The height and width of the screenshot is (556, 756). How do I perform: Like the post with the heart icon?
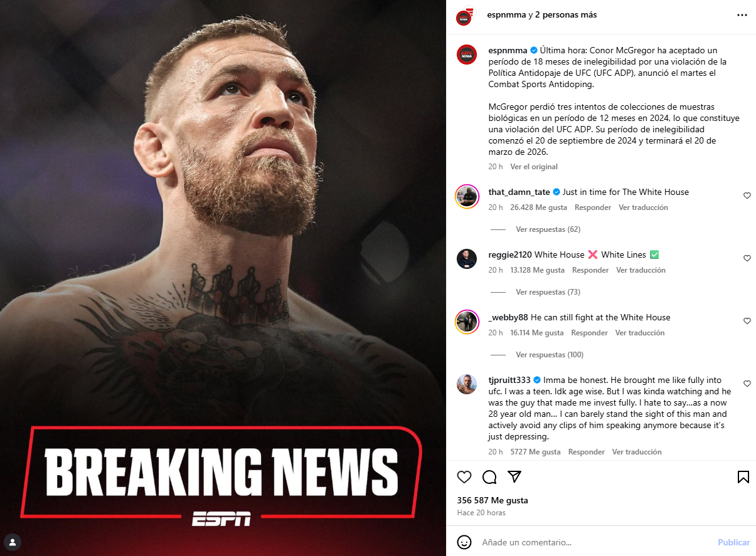coord(464,477)
